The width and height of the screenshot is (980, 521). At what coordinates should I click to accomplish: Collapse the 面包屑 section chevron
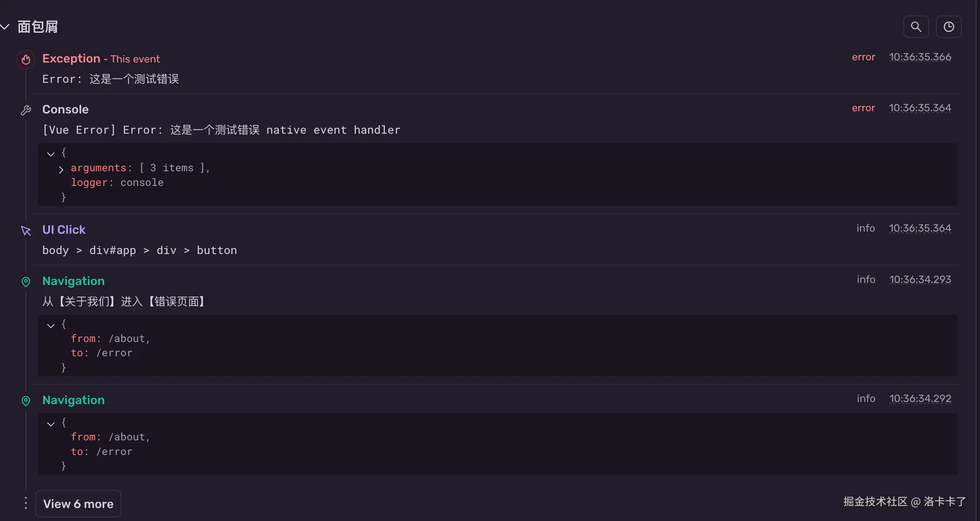[5, 27]
